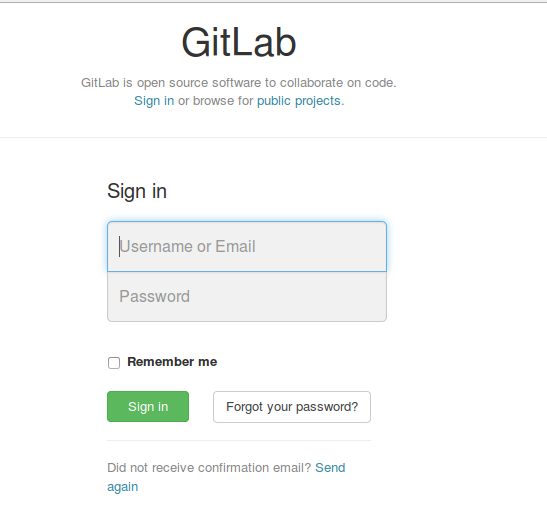Click the Sign in link under tagline
The width and height of the screenshot is (547, 526).
pos(154,101)
